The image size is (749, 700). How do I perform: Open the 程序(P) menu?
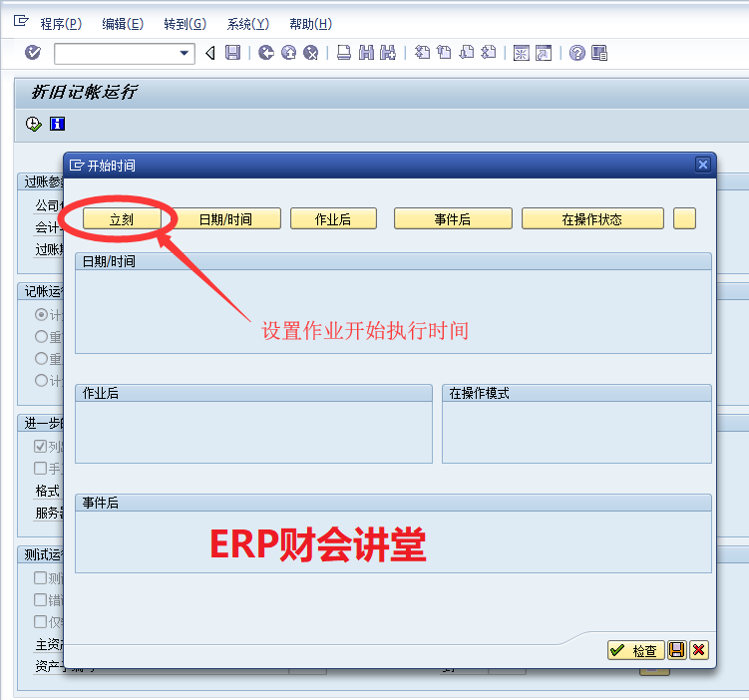click(60, 24)
